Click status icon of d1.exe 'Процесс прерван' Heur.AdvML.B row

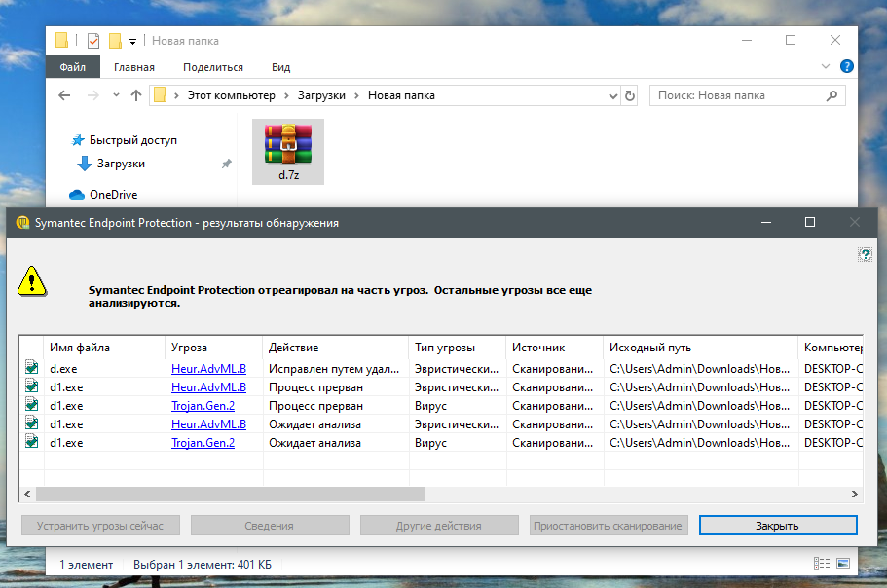[32, 386]
